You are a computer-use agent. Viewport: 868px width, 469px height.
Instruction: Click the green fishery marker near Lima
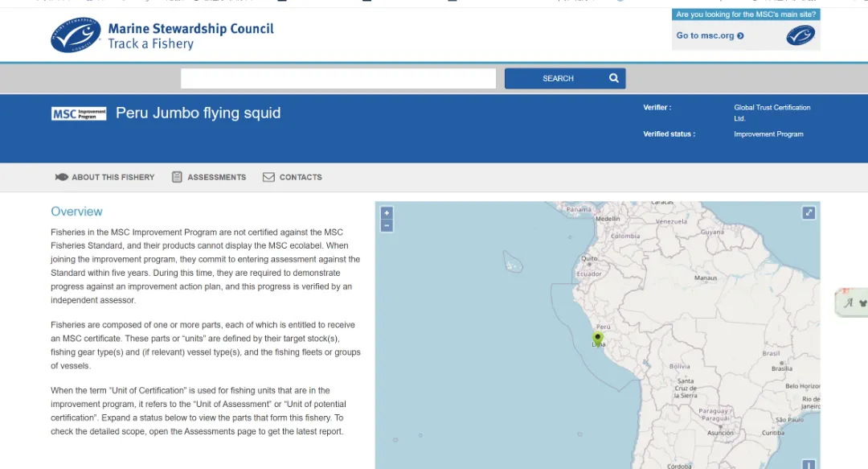click(x=597, y=338)
